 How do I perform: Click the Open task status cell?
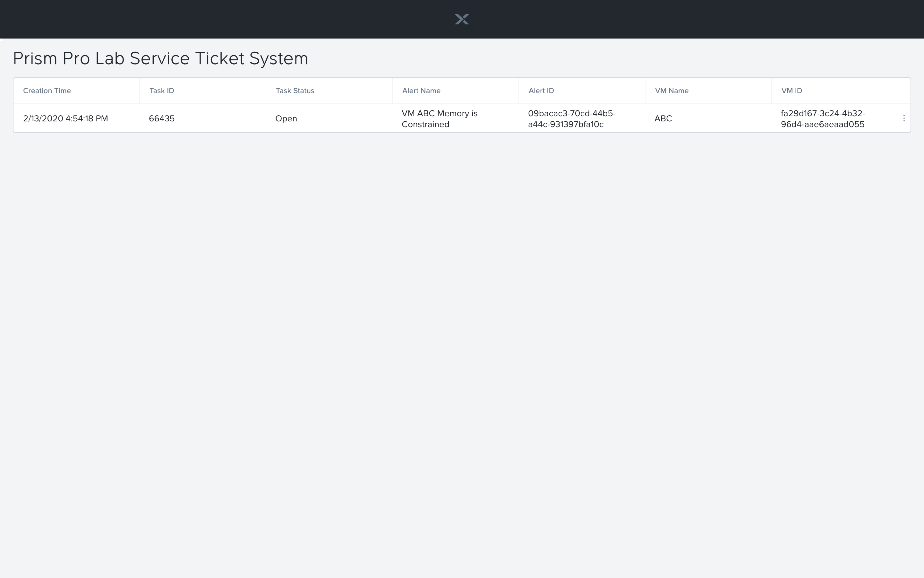287,118
